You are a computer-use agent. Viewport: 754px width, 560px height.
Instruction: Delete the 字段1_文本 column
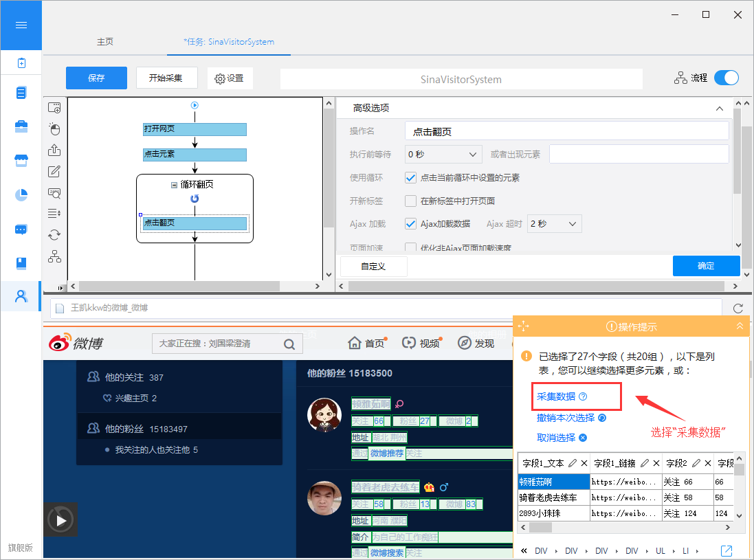point(584,463)
